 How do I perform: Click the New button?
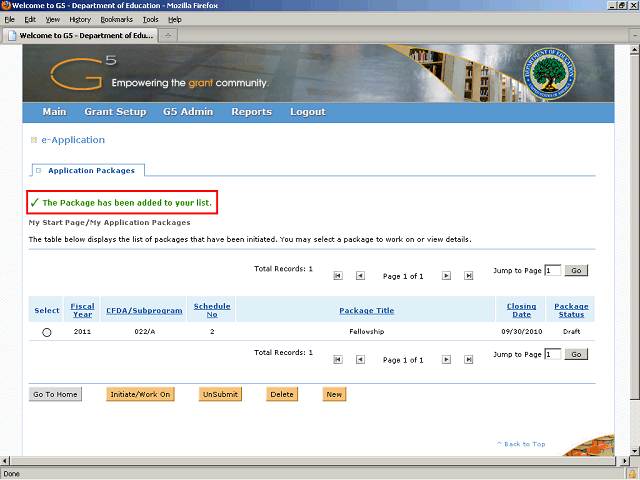[334, 394]
